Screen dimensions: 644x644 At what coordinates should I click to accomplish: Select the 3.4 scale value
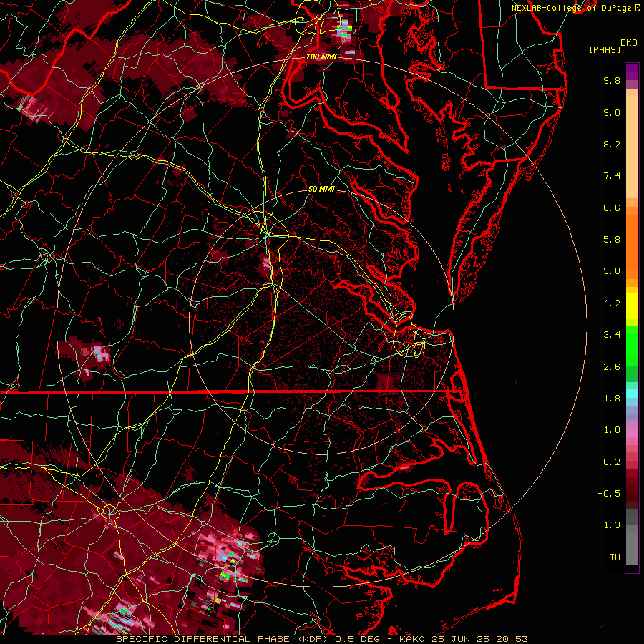(612, 335)
